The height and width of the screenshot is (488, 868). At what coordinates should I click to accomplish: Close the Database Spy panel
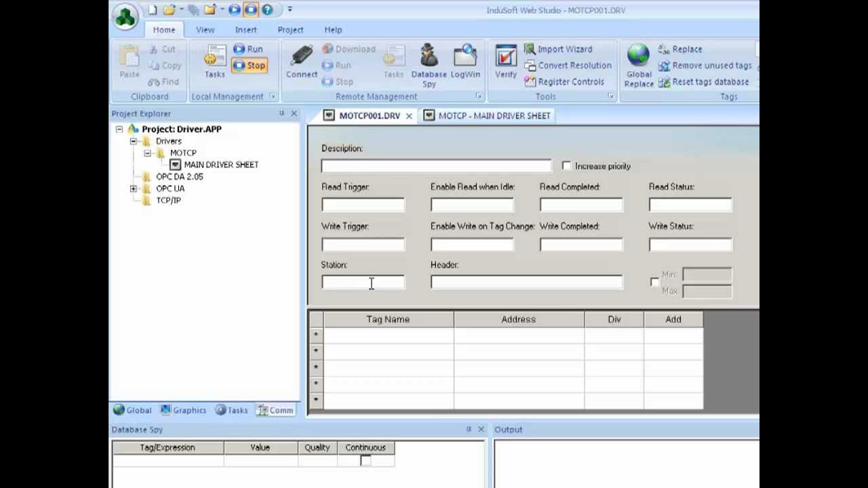pos(481,429)
